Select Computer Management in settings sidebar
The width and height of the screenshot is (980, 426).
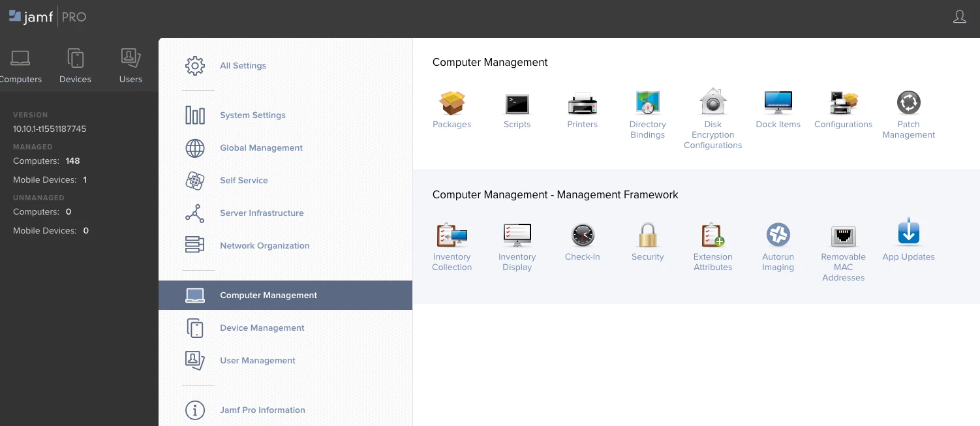pyautogui.click(x=285, y=295)
